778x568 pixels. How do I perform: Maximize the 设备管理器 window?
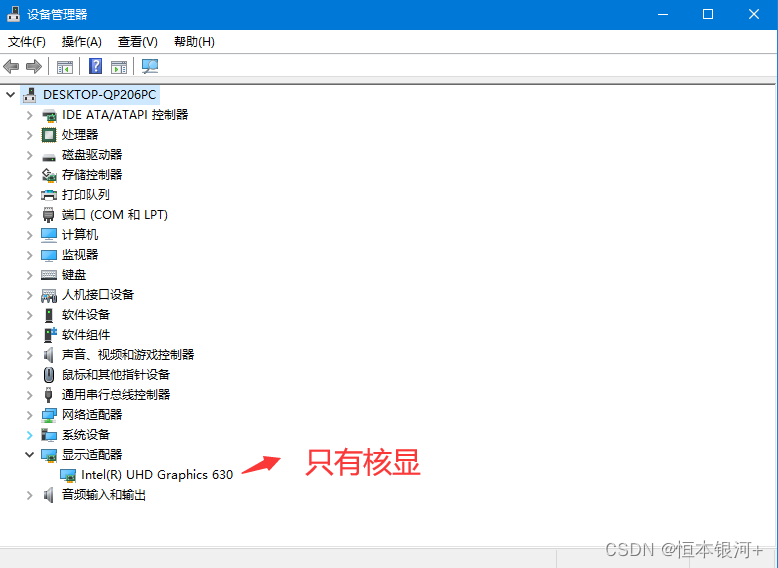[708, 14]
